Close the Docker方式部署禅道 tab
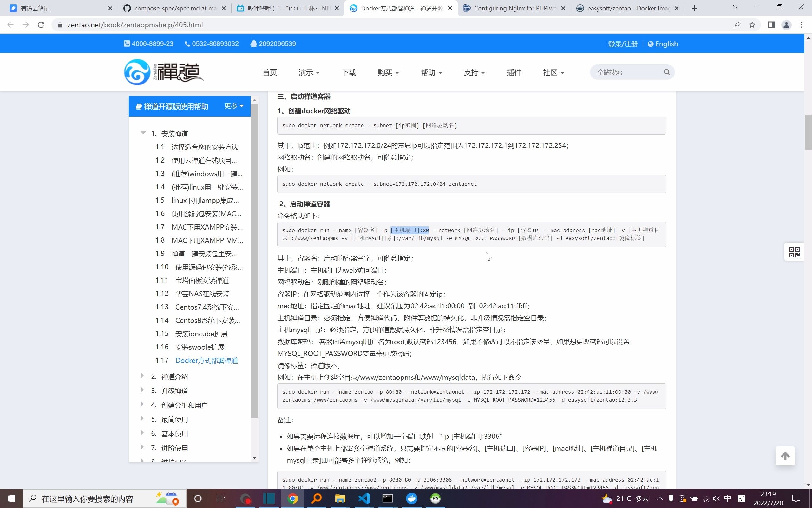The width and height of the screenshot is (812, 508). point(450,8)
